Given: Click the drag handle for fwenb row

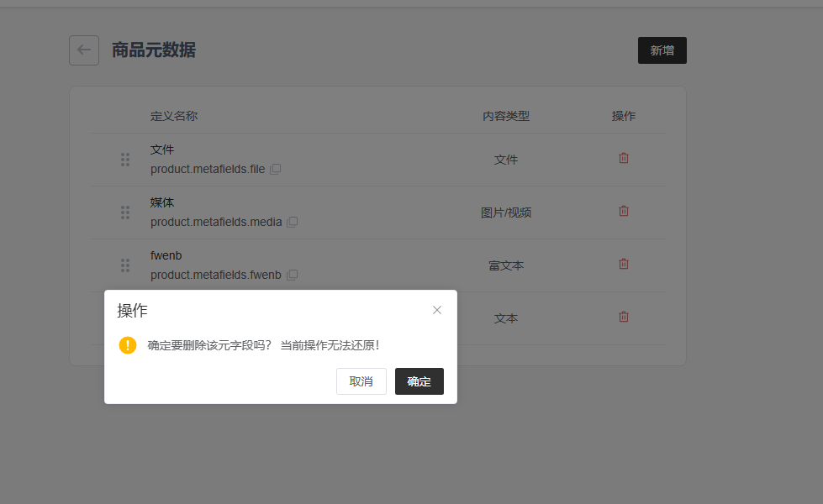Looking at the screenshot, I should 125,265.
